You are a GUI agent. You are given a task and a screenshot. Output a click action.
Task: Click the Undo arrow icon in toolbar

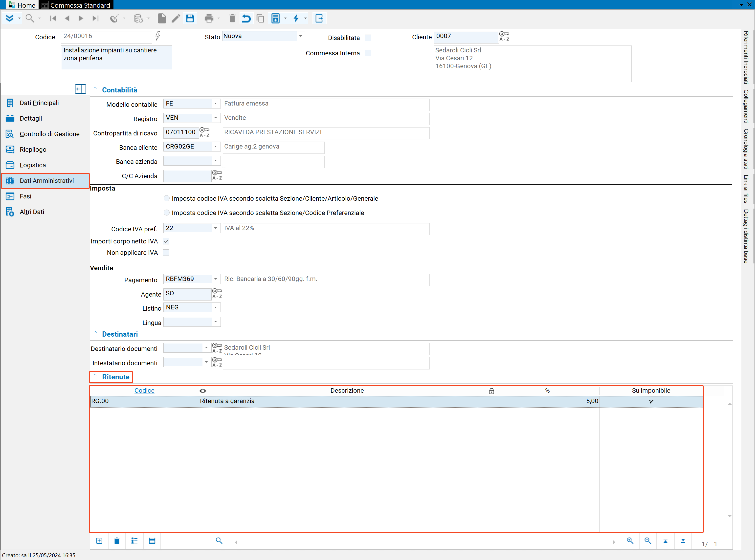pos(246,18)
